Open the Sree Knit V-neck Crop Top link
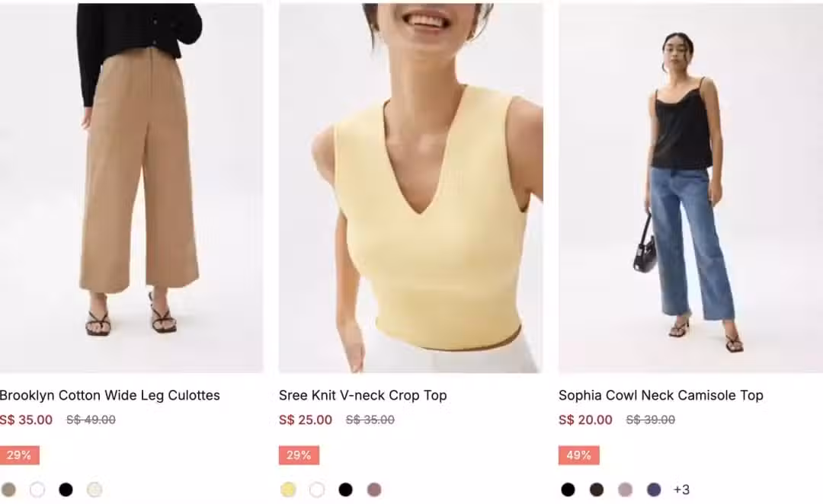823x504 pixels. tap(363, 395)
